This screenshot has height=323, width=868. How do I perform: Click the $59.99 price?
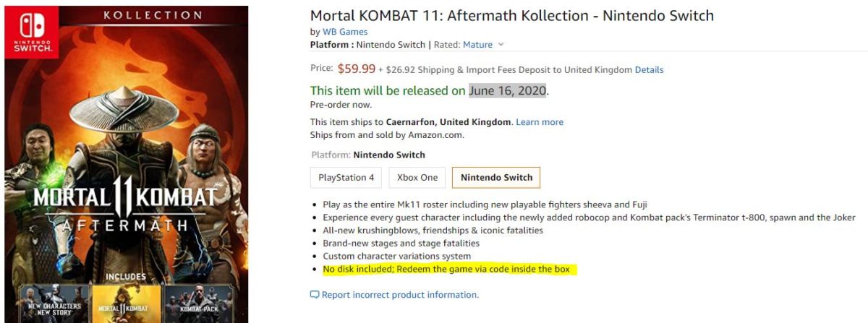click(357, 69)
